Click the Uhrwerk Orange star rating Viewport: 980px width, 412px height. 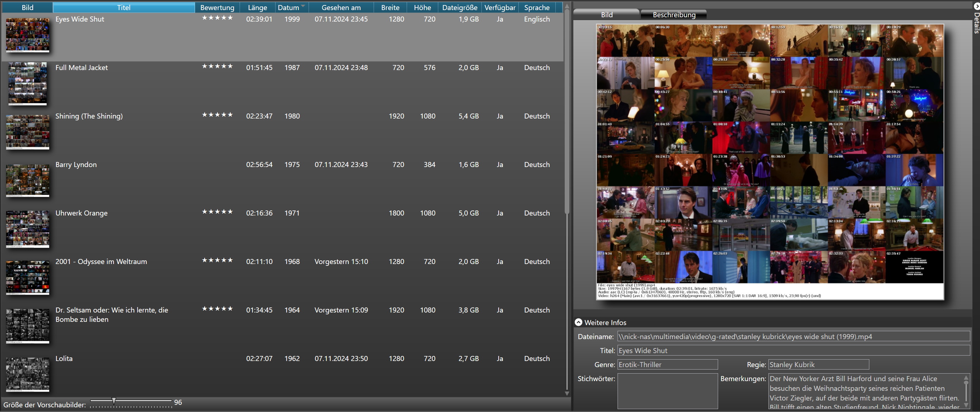(x=217, y=212)
